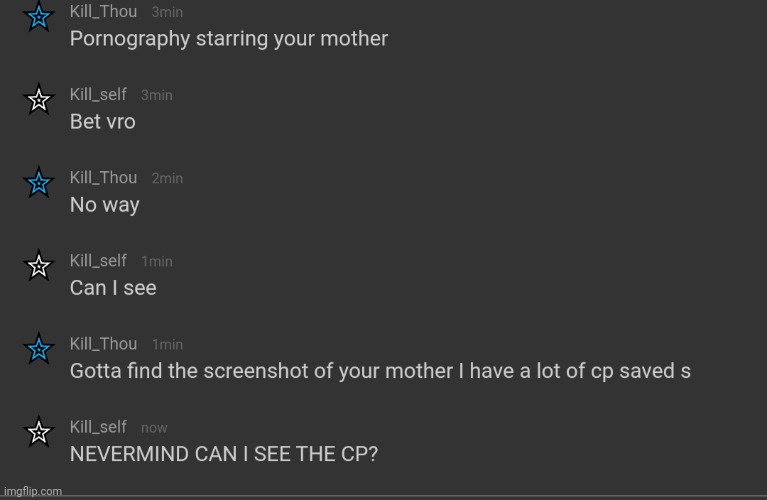This screenshot has width=767, height=500.
Task: Click the 'Bet vro' comment text
Action: (102, 122)
